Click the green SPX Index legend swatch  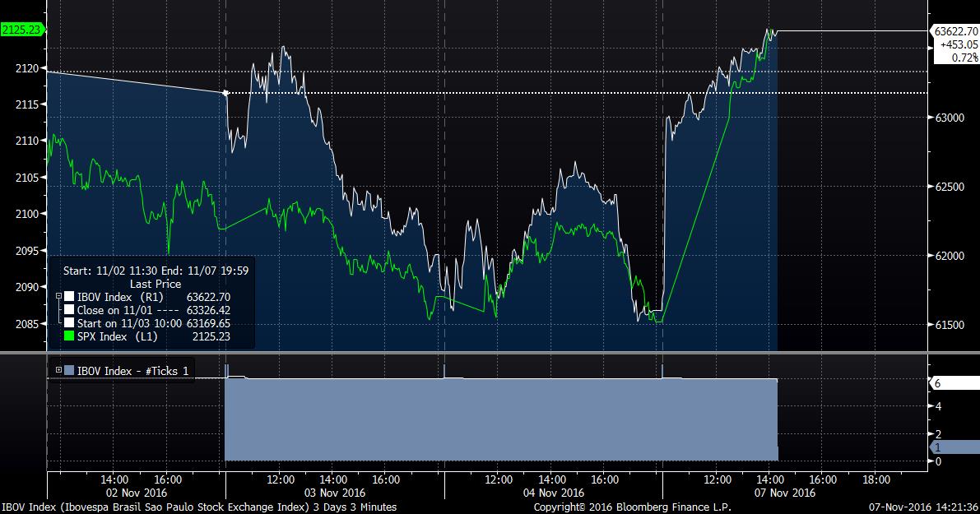(x=69, y=336)
